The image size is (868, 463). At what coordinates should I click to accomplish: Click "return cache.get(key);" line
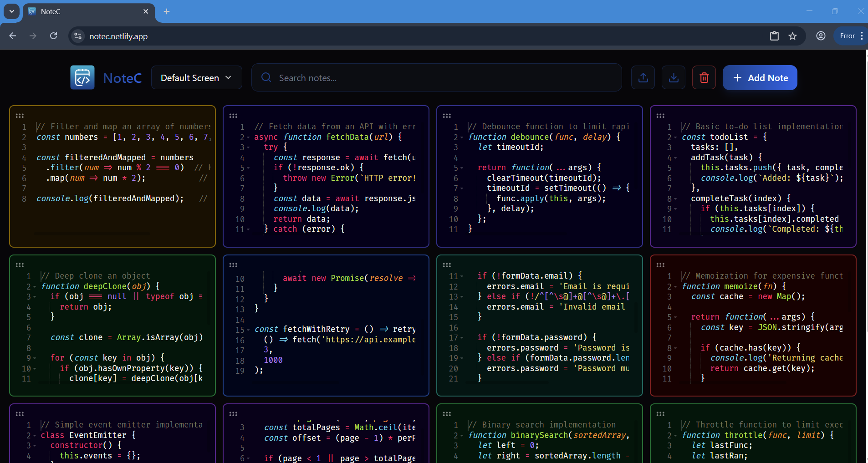762,368
